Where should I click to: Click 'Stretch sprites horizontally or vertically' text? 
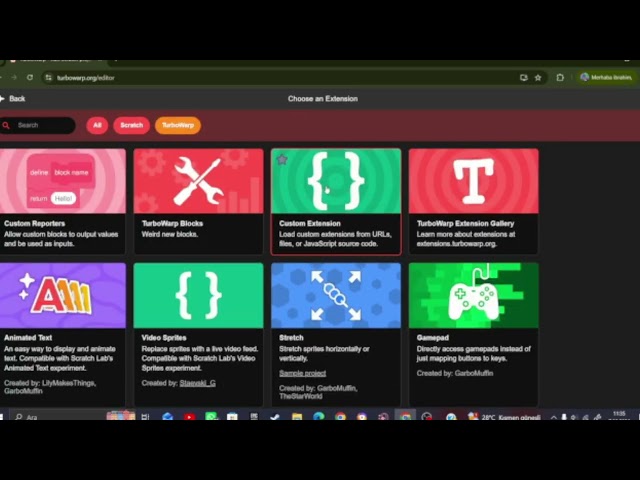[324, 354]
